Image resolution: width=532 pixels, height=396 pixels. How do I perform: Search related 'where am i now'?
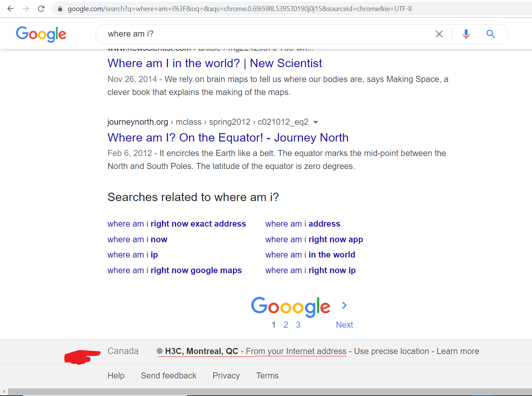(137, 240)
